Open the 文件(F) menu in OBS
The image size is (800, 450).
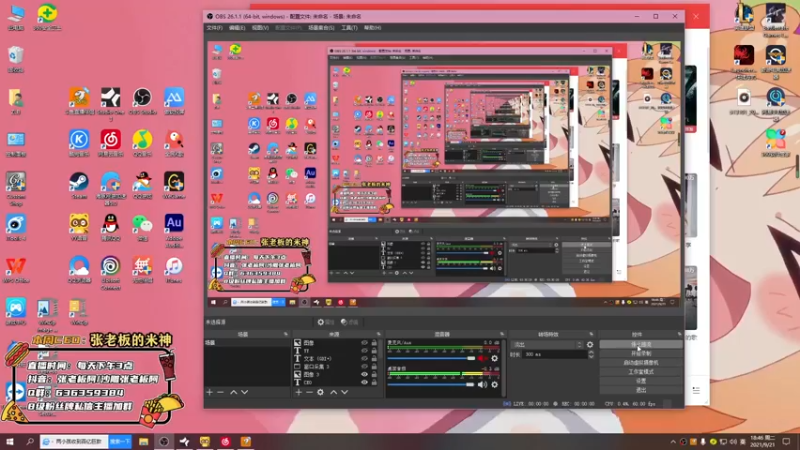(214, 28)
